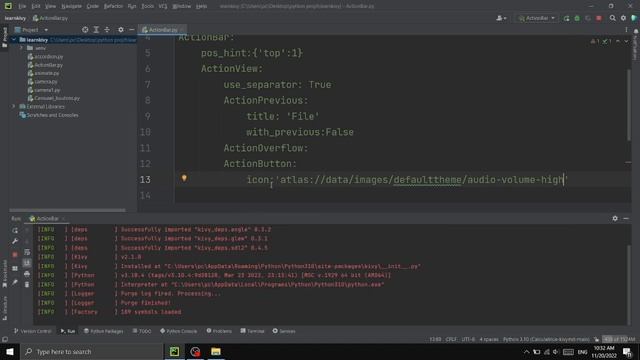This screenshot has width=640, height=360.
Task: Pin the Run tab
Action: click(x=15, y=282)
